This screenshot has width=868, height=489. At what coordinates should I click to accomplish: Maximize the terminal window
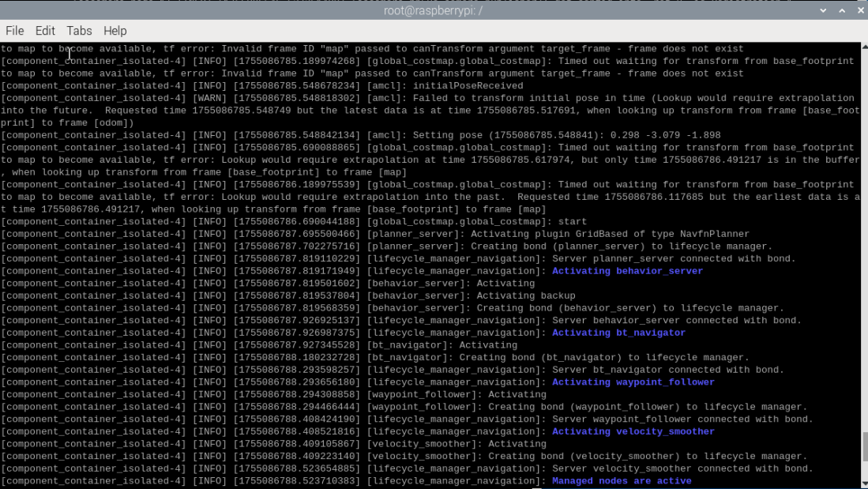(840, 10)
